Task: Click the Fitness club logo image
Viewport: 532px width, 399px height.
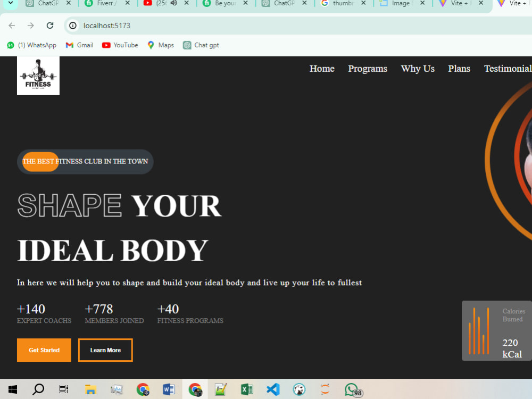Action: [x=38, y=76]
